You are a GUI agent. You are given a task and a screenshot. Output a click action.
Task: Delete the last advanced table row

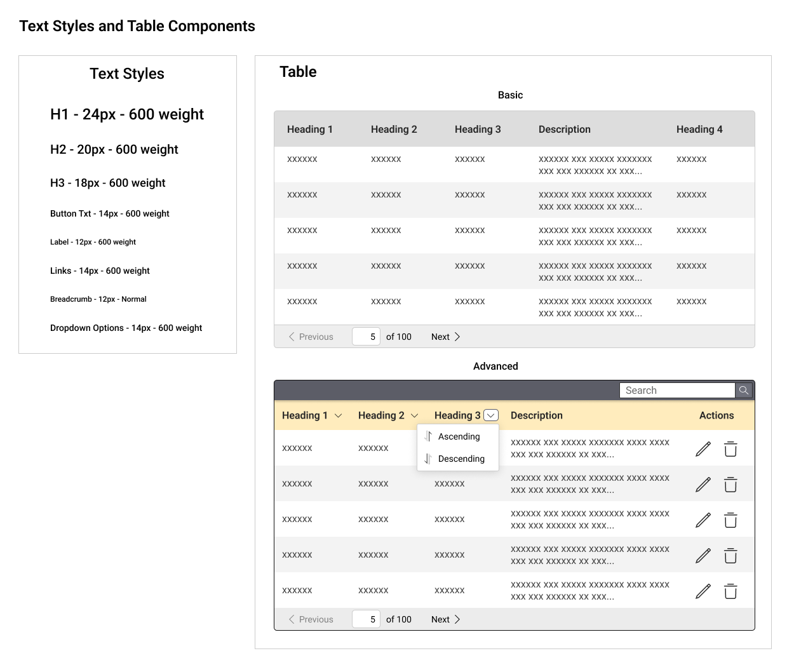[730, 591]
